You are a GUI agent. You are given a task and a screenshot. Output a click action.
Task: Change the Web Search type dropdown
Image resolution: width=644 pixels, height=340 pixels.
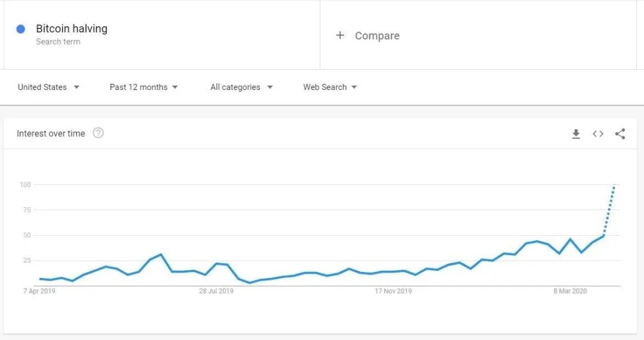coord(330,87)
